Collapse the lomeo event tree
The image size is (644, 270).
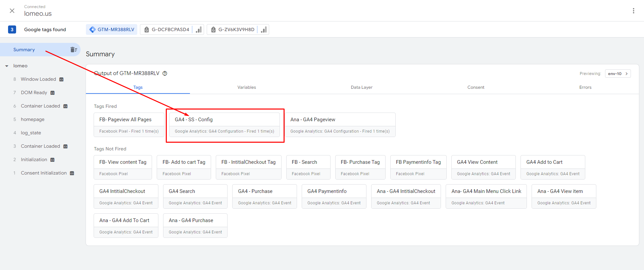(7, 66)
